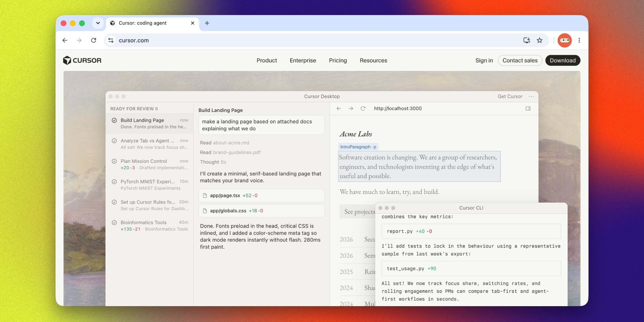Click the check icon for Plan Mission Control
The image size is (644, 322).
[114, 161]
